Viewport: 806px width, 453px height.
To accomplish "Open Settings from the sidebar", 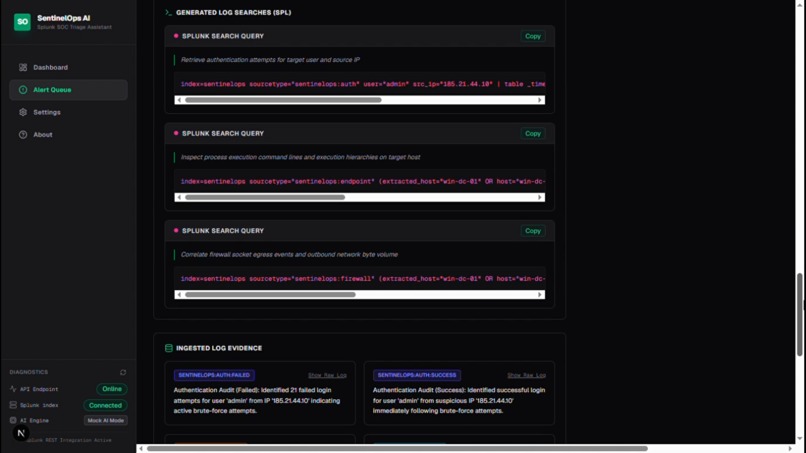I will (x=68, y=112).
